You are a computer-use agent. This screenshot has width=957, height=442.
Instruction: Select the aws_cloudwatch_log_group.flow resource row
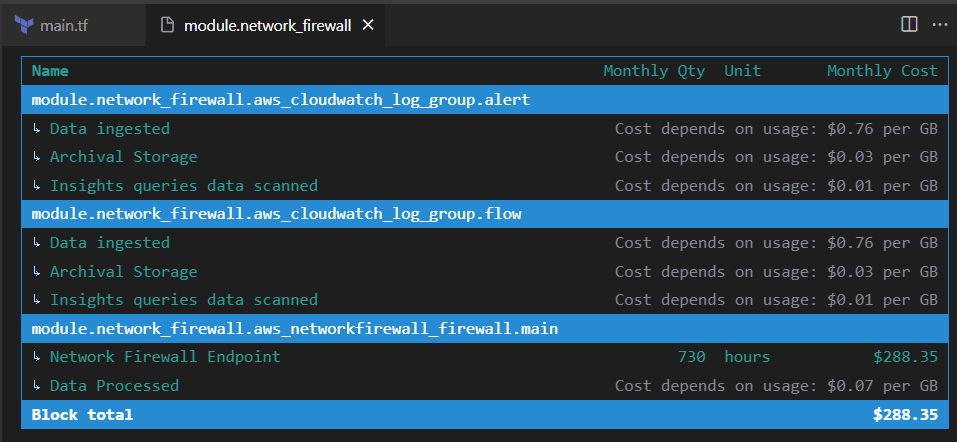(485, 214)
